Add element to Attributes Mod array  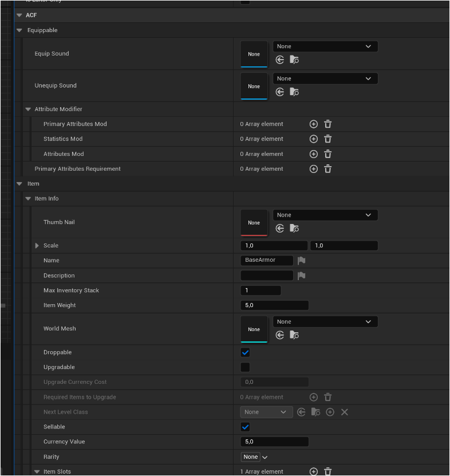[x=313, y=154]
